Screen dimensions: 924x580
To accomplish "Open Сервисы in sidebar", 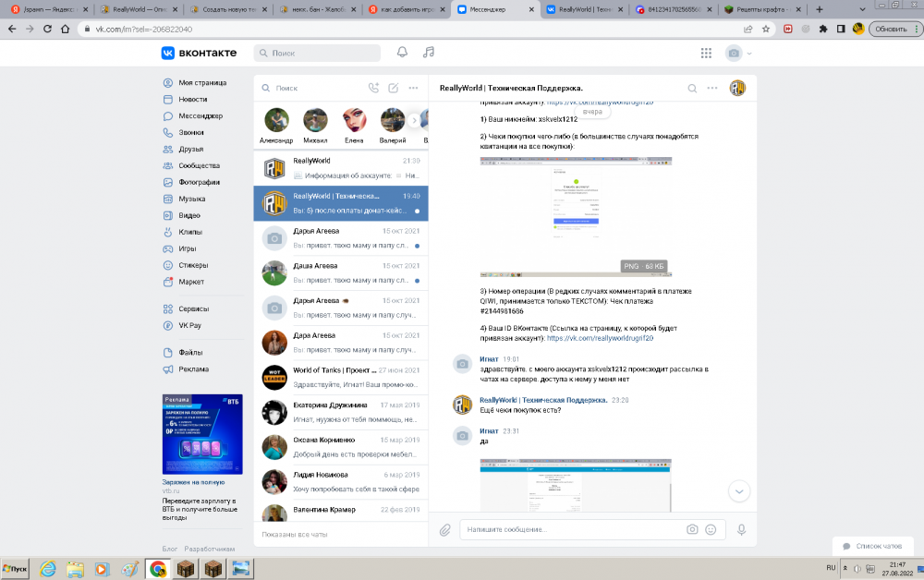I will click(194, 308).
